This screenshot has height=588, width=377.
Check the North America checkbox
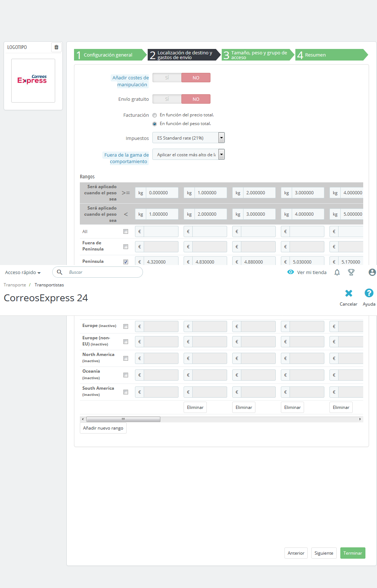point(126,358)
